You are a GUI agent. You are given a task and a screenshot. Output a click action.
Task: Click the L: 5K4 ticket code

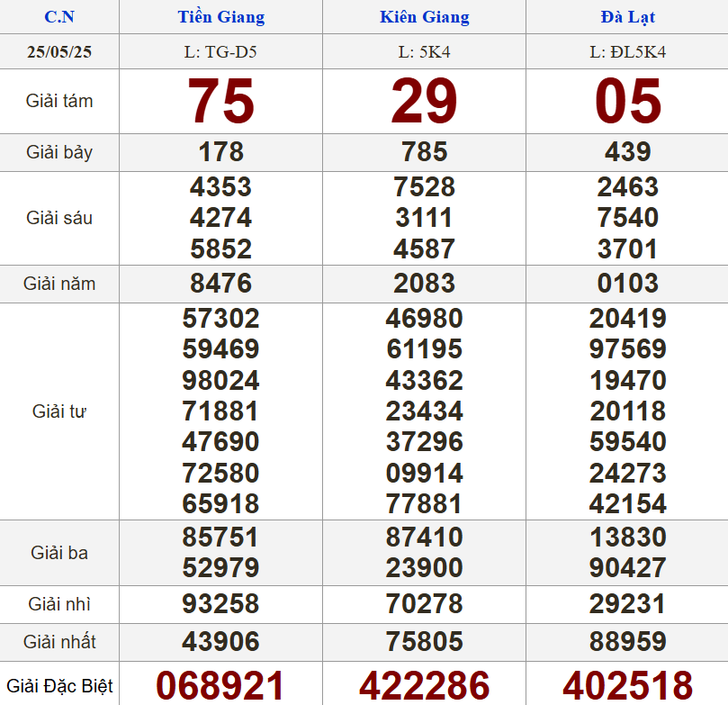coord(424,52)
